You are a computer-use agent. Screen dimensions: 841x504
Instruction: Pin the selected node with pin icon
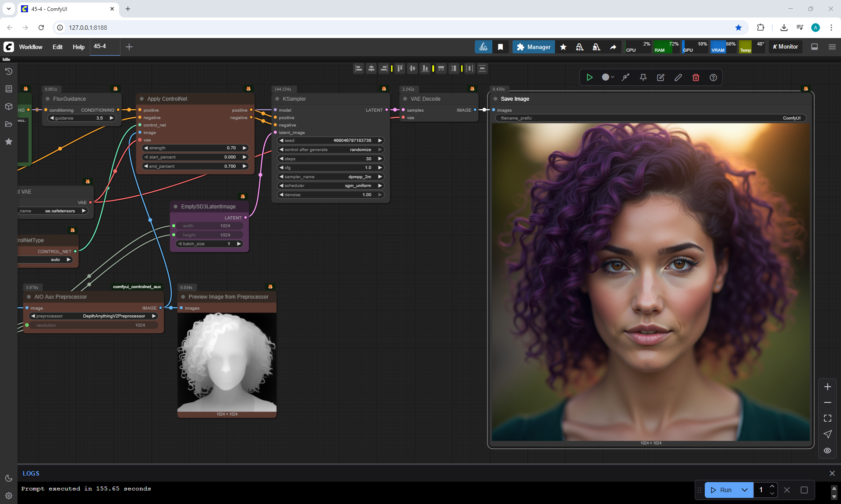(x=643, y=78)
